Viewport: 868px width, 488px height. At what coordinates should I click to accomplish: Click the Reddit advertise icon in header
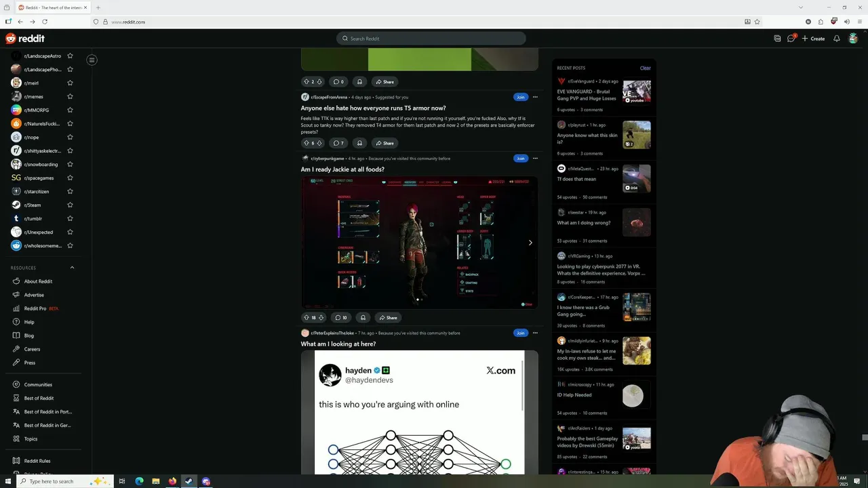pos(777,39)
